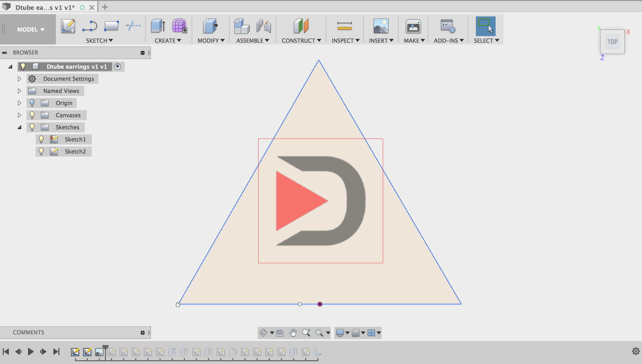Screen dimensions: 642x364
Task: Open the SKETCH menu
Action: [99, 41]
